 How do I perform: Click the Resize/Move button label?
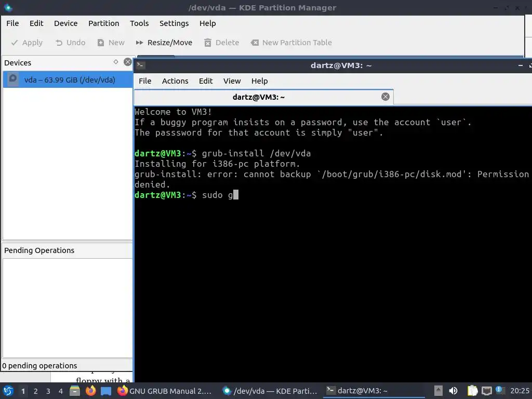click(170, 43)
